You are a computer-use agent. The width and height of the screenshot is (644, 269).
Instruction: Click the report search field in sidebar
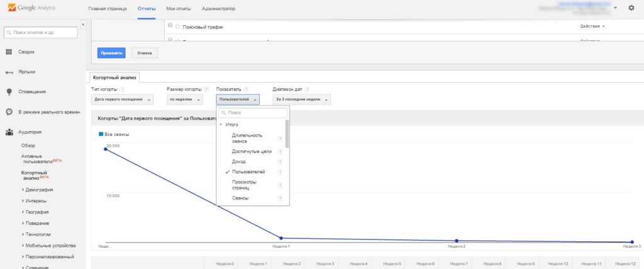pyautogui.click(x=42, y=31)
